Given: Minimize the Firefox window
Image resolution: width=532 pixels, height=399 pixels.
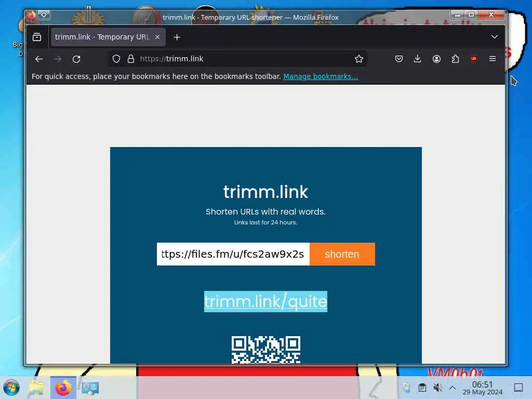Looking at the screenshot, I should [458, 15].
